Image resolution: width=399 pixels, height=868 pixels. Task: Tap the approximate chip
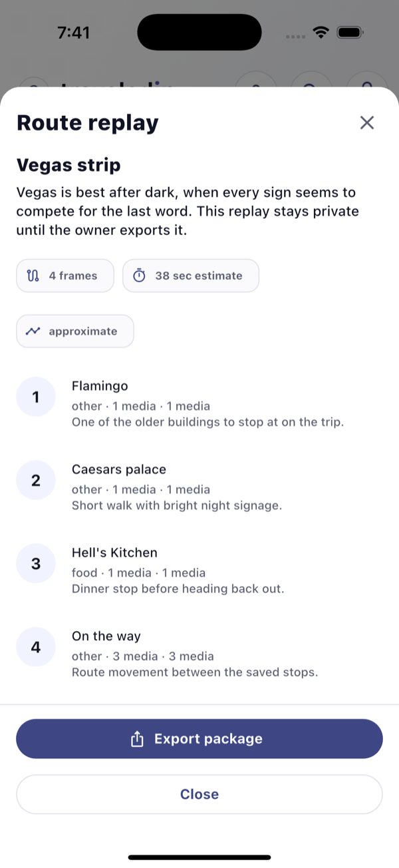pos(75,331)
